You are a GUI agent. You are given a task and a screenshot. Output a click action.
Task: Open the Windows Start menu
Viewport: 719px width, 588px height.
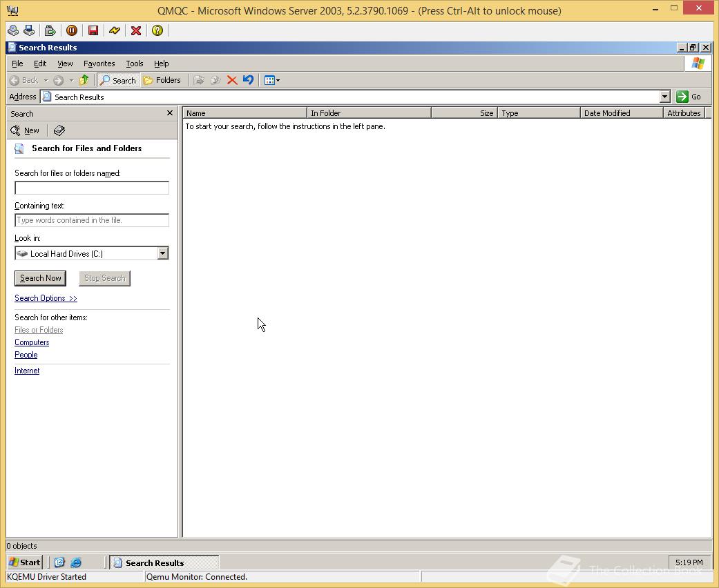point(26,562)
